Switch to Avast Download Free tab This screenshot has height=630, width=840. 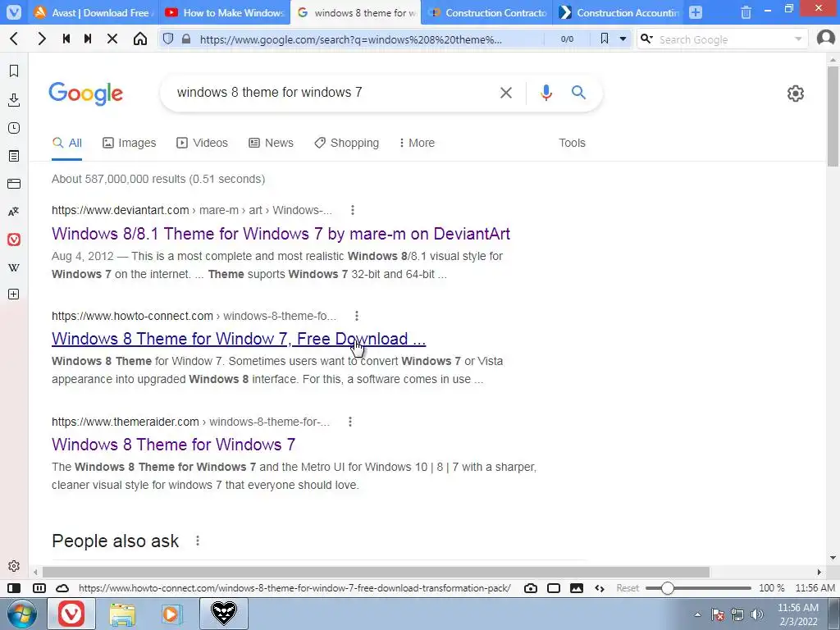(92, 12)
